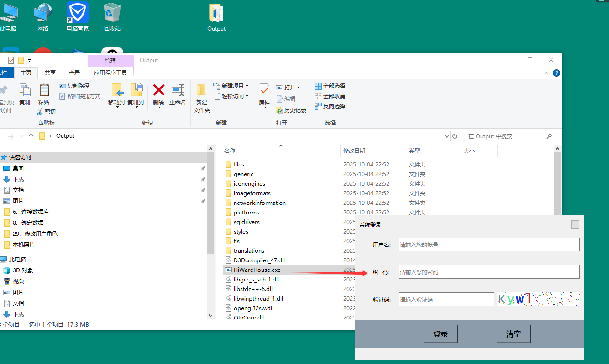Click the Move to icon
The image size is (609, 364).
[x=117, y=90]
